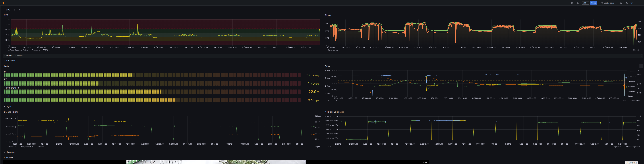
Task: Click the save dashboard disk icon
Action: click(x=572, y=3)
